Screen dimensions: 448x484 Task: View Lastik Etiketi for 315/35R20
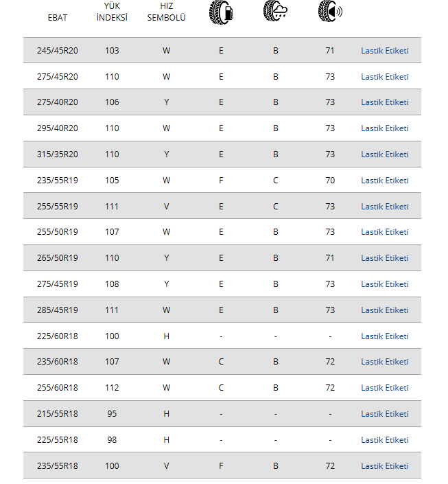click(384, 154)
